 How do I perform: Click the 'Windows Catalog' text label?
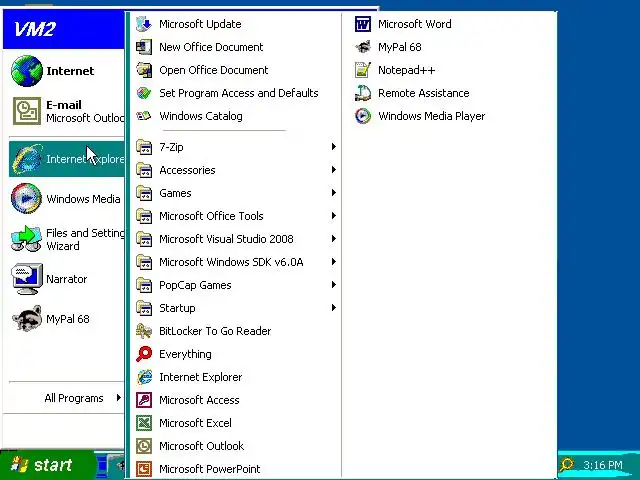tap(201, 116)
